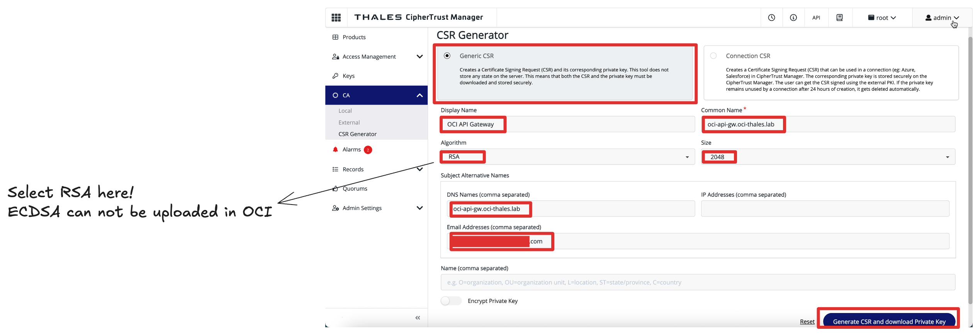Collapse sidebar with double-chevron icon
Screen dimensions: 980x335
coord(418,318)
